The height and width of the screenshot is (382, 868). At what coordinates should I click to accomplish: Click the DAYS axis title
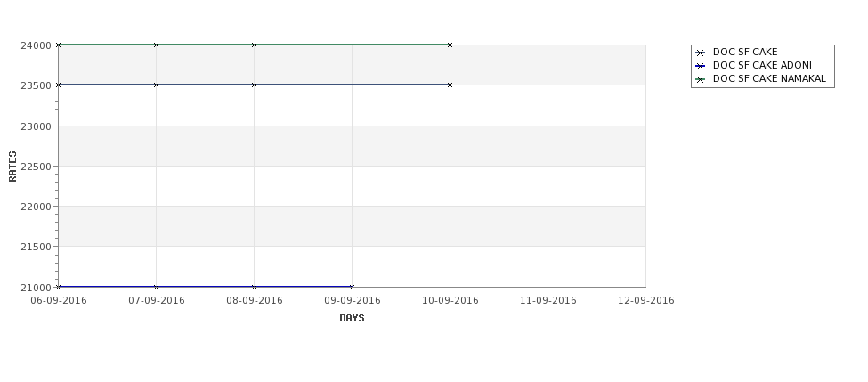352,318
